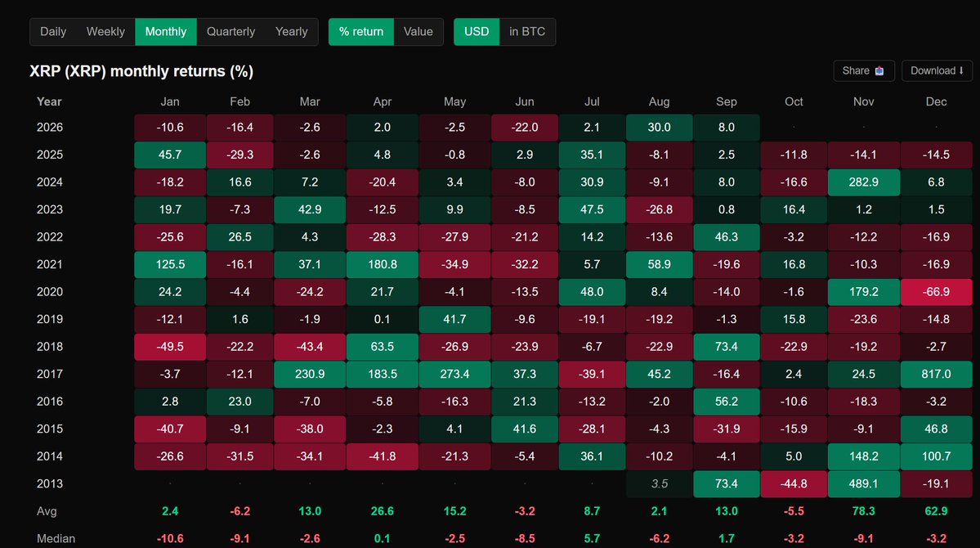This screenshot has height=548, width=980.
Task: Click the 282.9 cell for Nov 2024
Action: (x=864, y=182)
